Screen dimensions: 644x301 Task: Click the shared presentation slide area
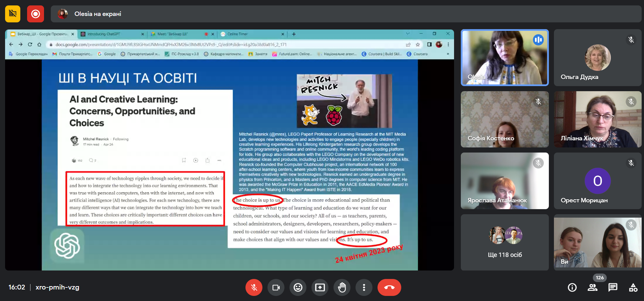(x=230, y=165)
